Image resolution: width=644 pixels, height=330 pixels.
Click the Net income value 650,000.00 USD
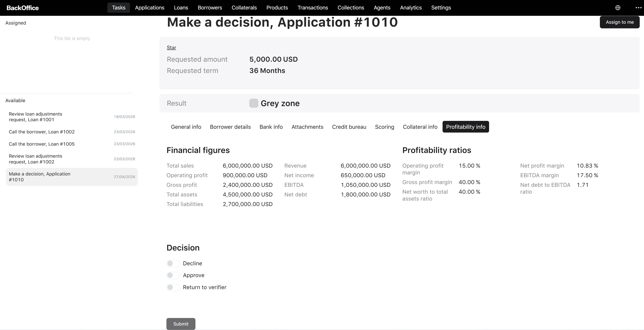(363, 175)
